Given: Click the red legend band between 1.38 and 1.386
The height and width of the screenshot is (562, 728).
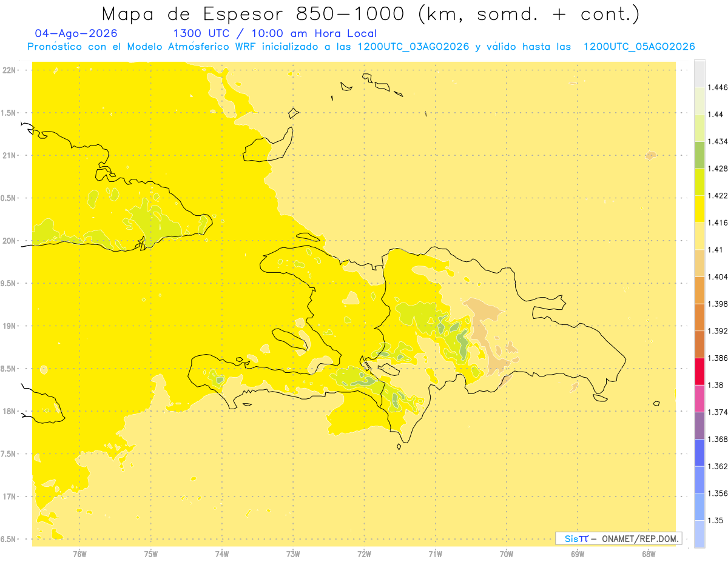Looking at the screenshot, I should click(x=699, y=371).
